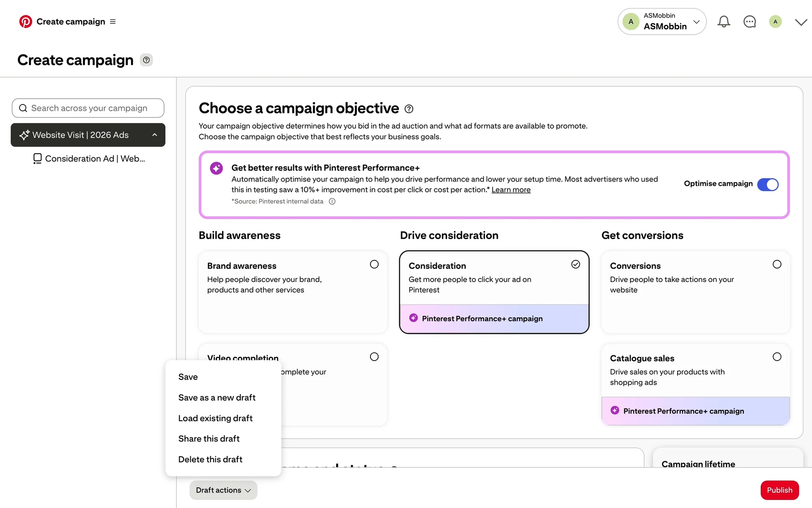This screenshot has height=508, width=812.
Task: Select the Brand awareness objective radio
Action: 374,265
